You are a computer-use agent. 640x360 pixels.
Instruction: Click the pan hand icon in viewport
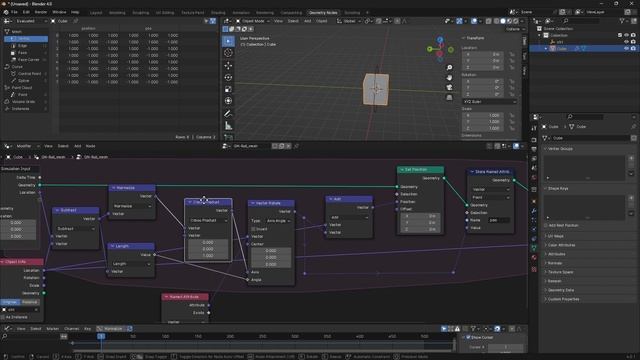click(449, 78)
